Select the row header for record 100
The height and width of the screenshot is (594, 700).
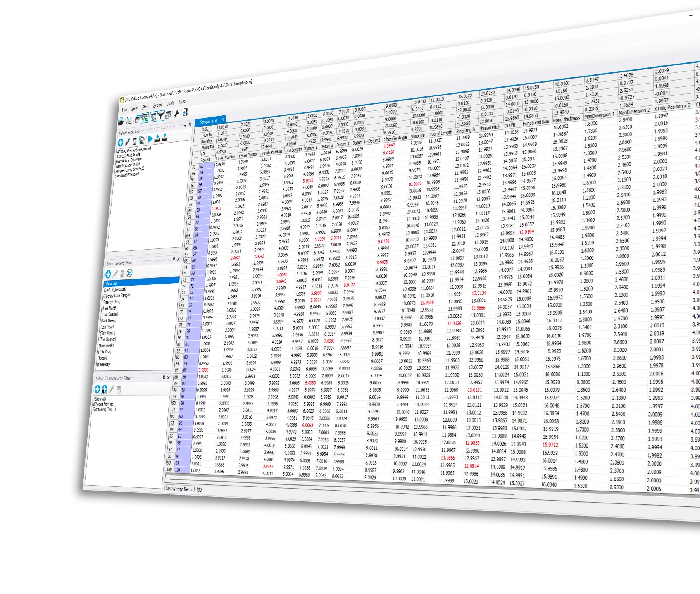pos(169,470)
